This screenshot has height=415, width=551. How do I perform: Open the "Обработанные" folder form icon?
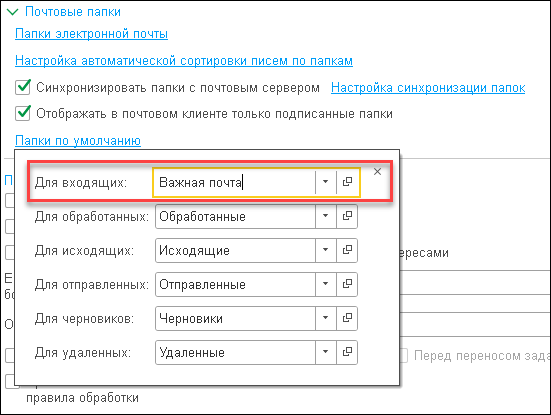(x=347, y=216)
